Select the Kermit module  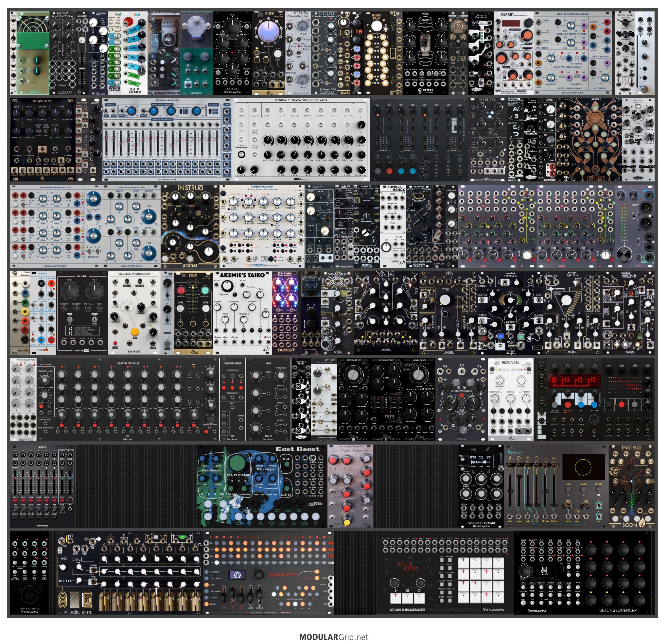[x=514, y=53]
